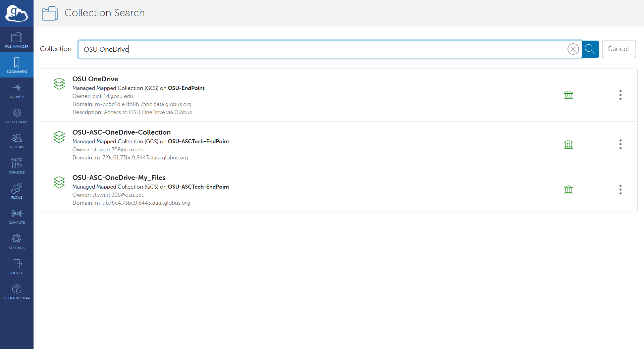This screenshot has width=644, height=349.
Task: Open options menu for OSU-ASC-OneDrive-My_Files
Action: (x=621, y=190)
